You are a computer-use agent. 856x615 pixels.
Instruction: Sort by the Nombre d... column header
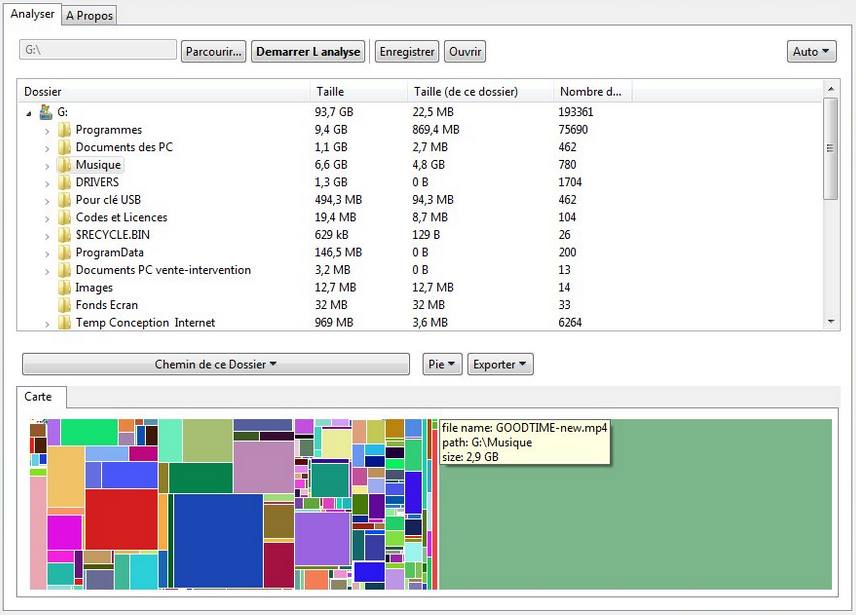click(x=593, y=92)
